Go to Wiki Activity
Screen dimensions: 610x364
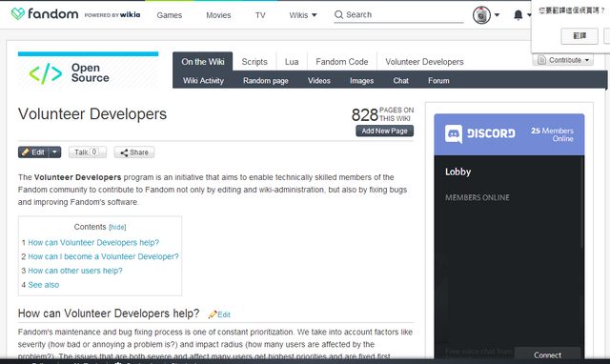(203, 80)
